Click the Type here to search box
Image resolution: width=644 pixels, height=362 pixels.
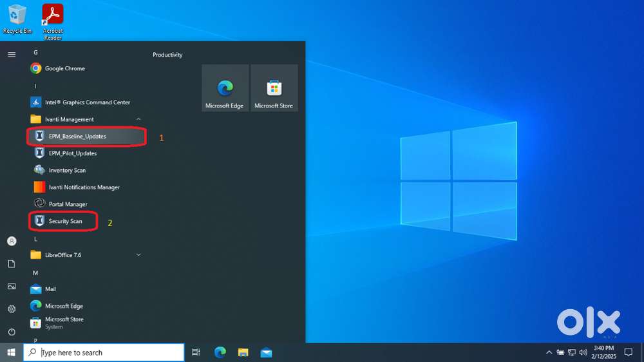[104, 352]
